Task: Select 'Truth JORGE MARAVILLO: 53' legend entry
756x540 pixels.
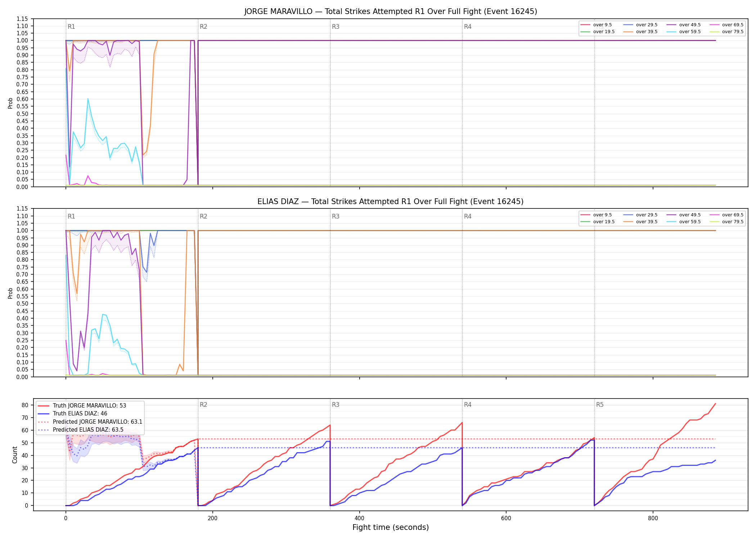Action: coord(82,405)
